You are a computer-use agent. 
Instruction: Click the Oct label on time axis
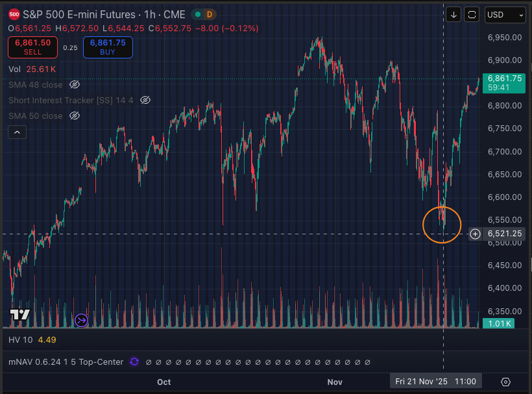pyautogui.click(x=164, y=382)
